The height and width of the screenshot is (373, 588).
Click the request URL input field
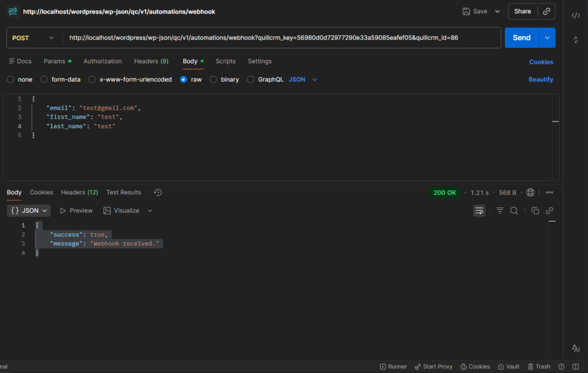tap(281, 38)
